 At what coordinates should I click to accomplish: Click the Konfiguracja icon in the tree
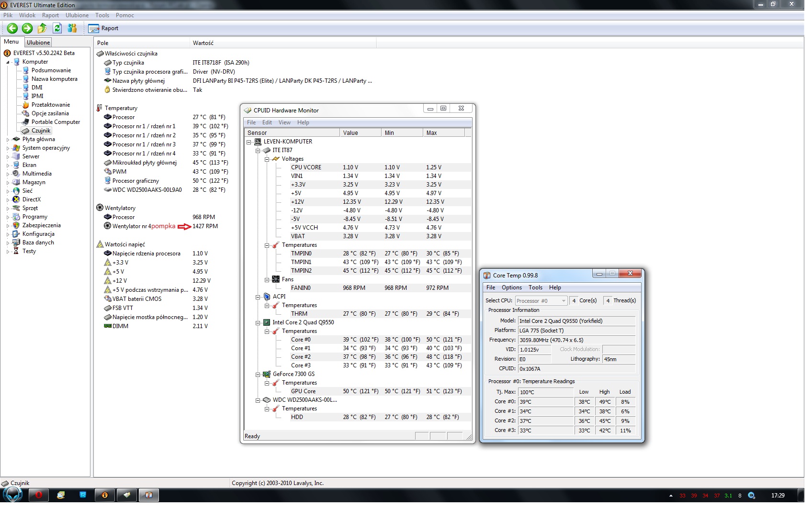coord(16,234)
